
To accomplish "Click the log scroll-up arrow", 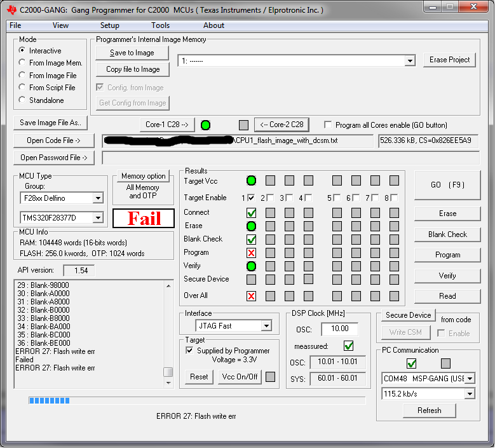I will click(168, 286).
